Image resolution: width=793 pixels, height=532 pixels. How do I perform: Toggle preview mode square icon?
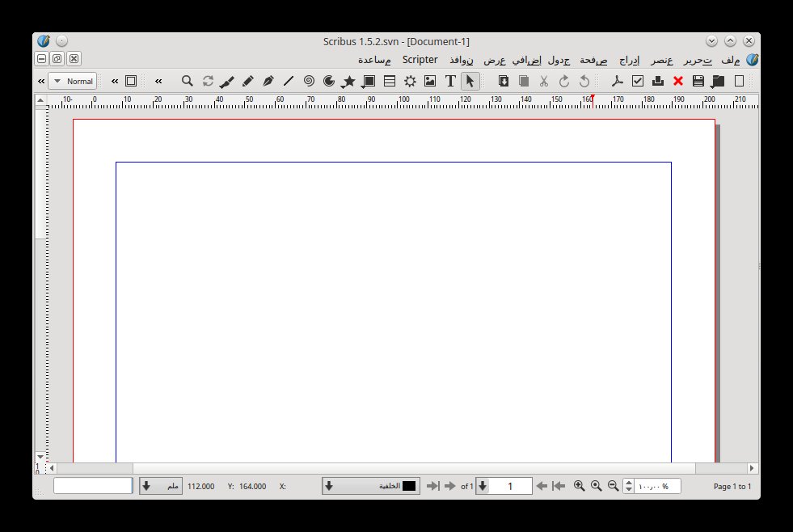[131, 81]
